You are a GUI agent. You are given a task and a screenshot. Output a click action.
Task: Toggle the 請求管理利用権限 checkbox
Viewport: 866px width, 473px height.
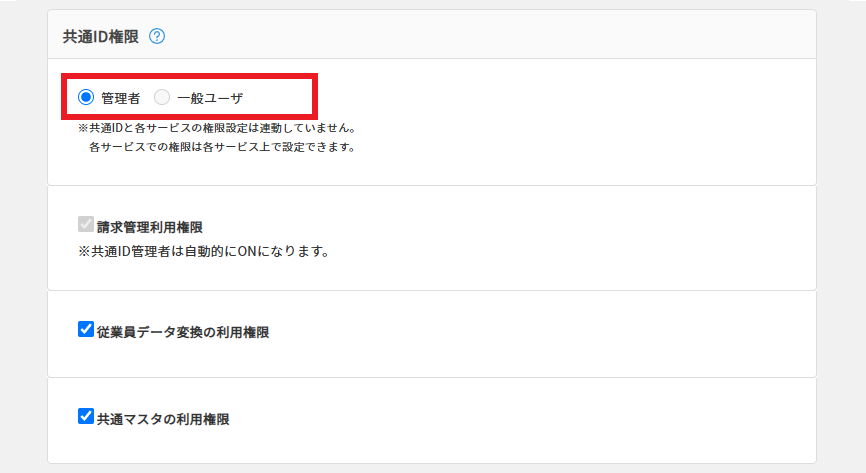click(86, 225)
